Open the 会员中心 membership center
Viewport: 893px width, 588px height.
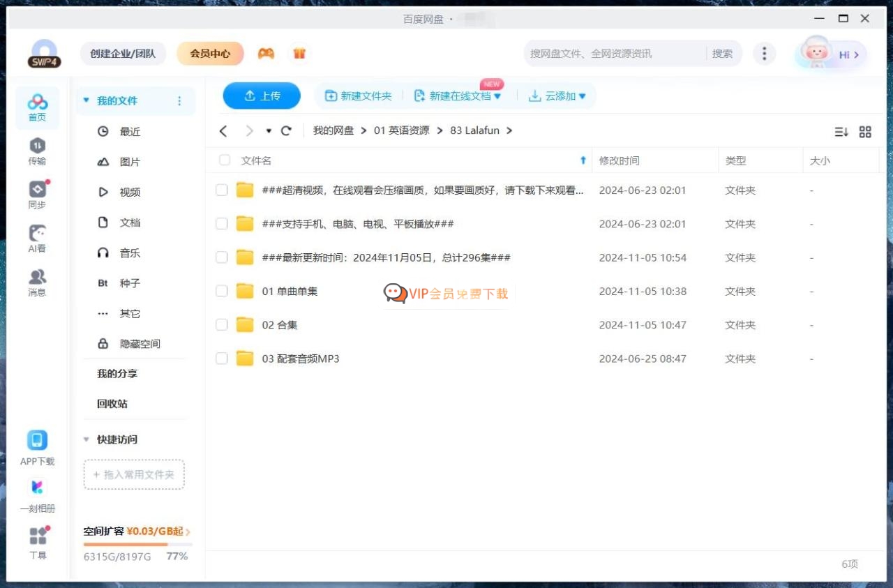point(210,53)
